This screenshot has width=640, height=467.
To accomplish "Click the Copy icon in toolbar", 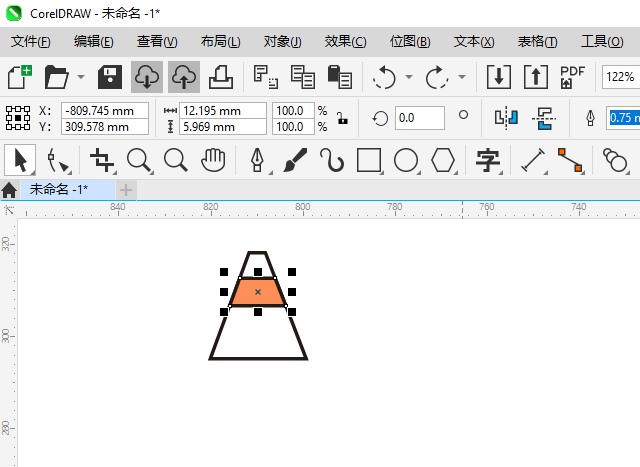I will (x=302, y=77).
